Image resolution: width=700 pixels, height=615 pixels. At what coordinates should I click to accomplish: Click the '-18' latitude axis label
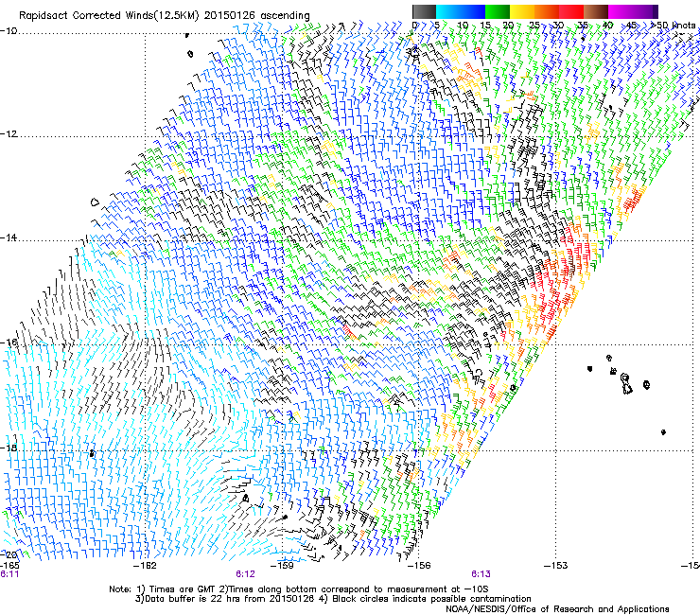9,448
